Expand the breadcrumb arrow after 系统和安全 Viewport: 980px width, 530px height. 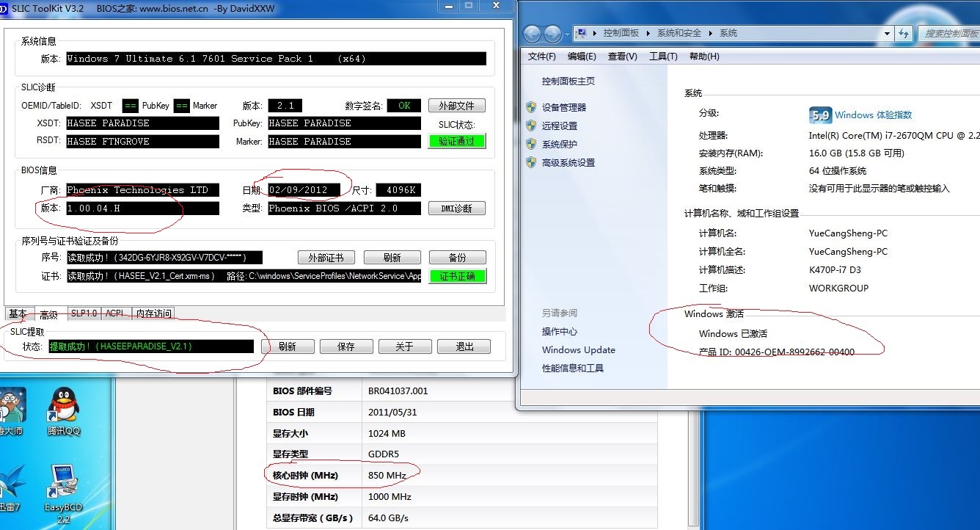(x=709, y=33)
